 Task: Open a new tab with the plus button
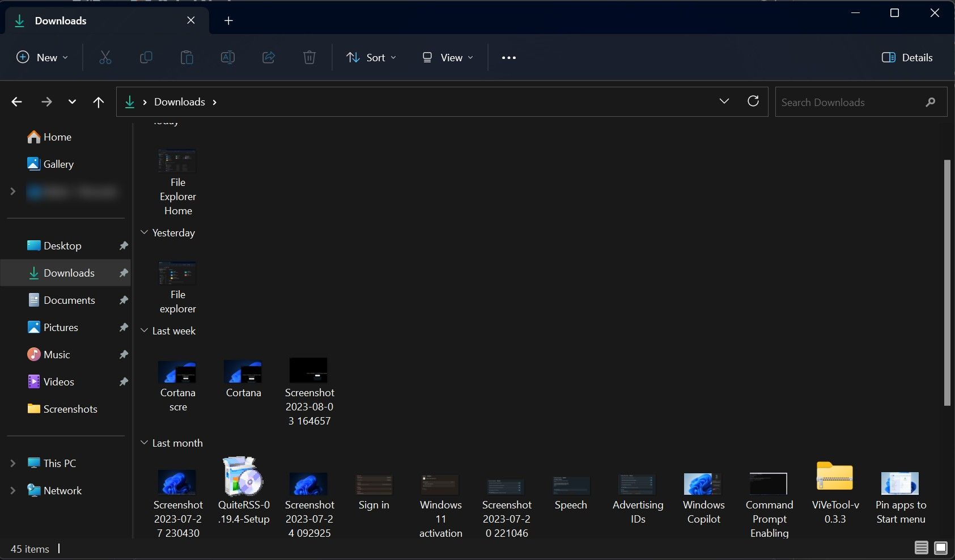tap(228, 20)
